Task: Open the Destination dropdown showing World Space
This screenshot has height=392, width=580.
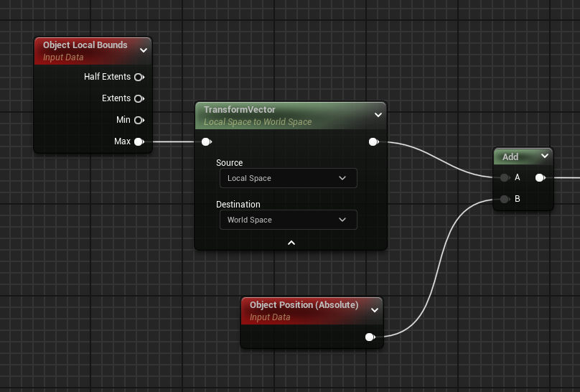Action: coord(288,220)
